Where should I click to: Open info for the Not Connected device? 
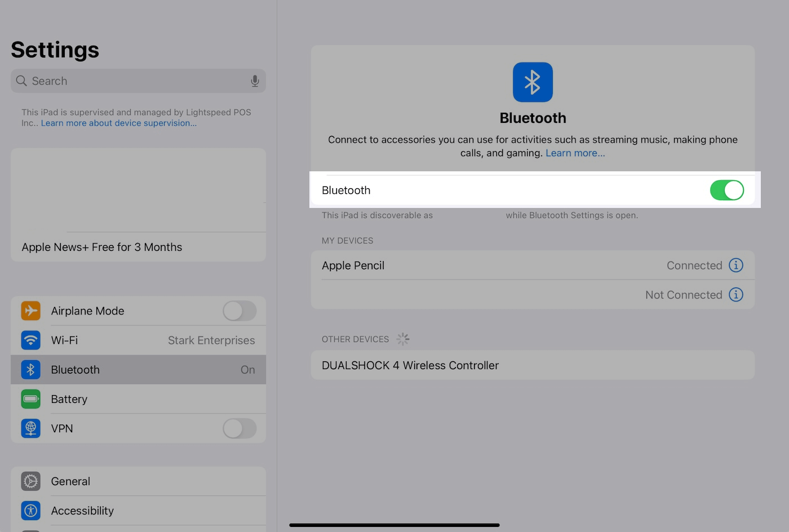[735, 294]
